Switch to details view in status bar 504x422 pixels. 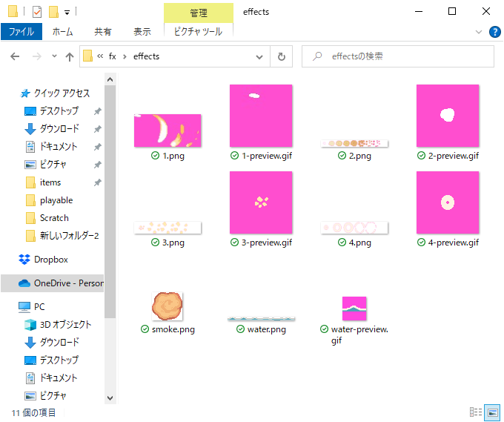pyautogui.click(x=475, y=412)
